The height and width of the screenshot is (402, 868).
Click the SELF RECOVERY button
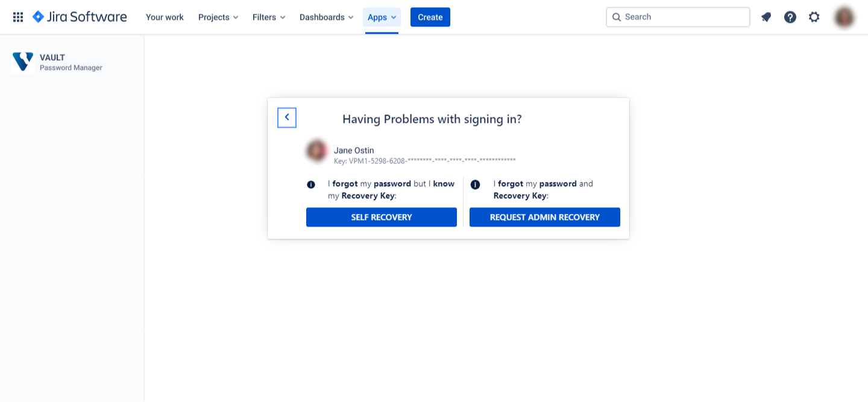pyautogui.click(x=382, y=217)
